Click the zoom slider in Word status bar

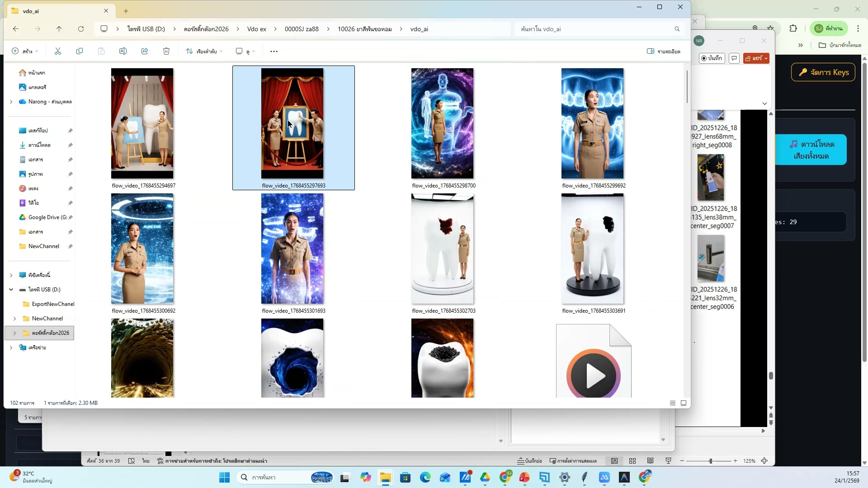click(x=711, y=461)
